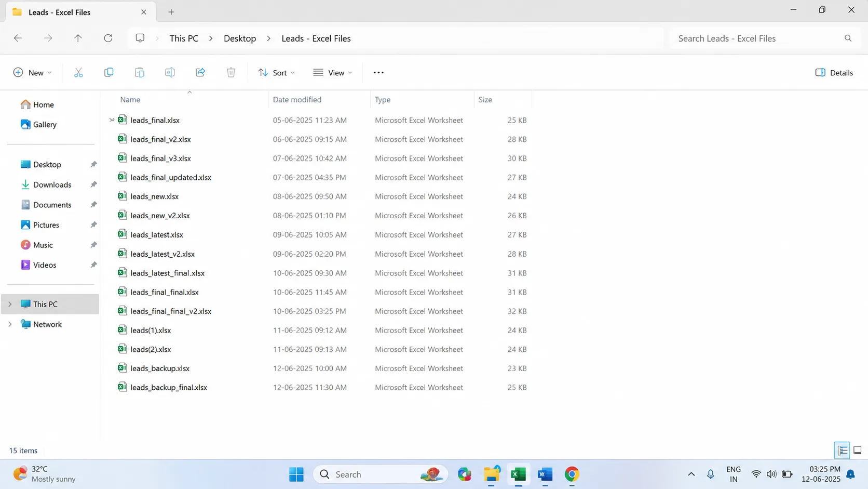Show hidden tray icons chevron
This screenshot has height=489, width=868.
click(691, 474)
